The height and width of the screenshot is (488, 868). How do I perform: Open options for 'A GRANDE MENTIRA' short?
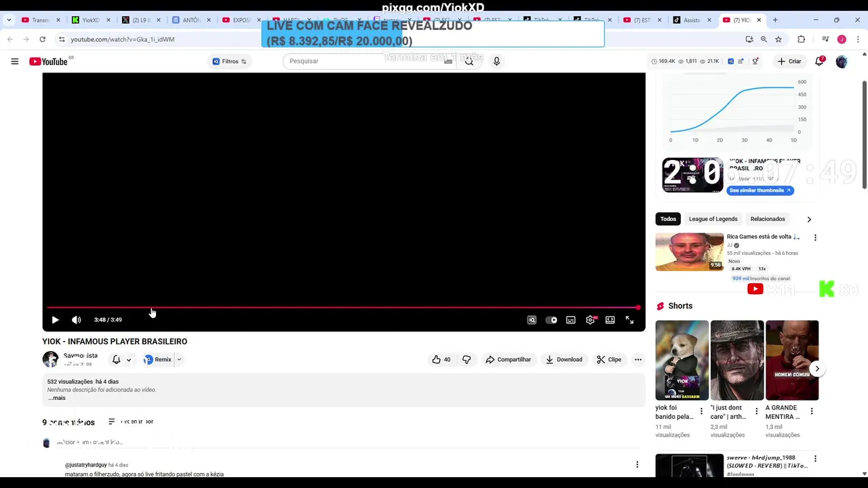point(811,411)
